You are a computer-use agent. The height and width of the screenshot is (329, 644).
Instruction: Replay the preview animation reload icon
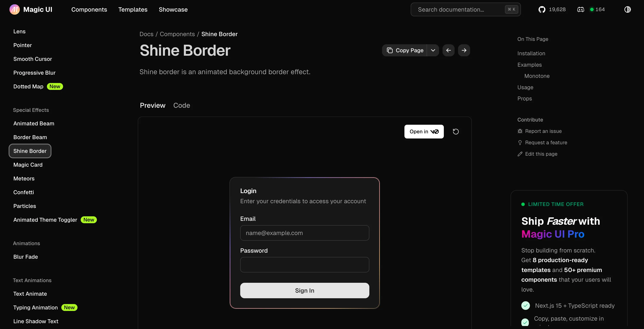[455, 131]
